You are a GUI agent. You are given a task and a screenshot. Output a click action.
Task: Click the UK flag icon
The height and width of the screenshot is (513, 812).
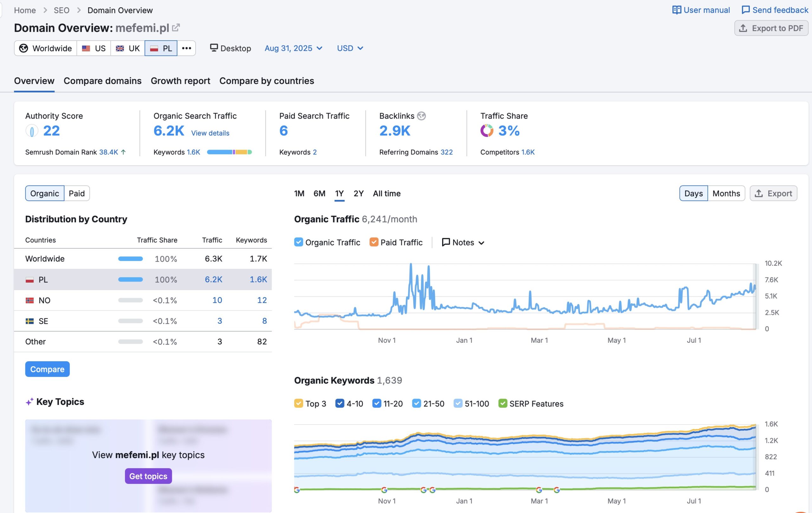[120, 48]
